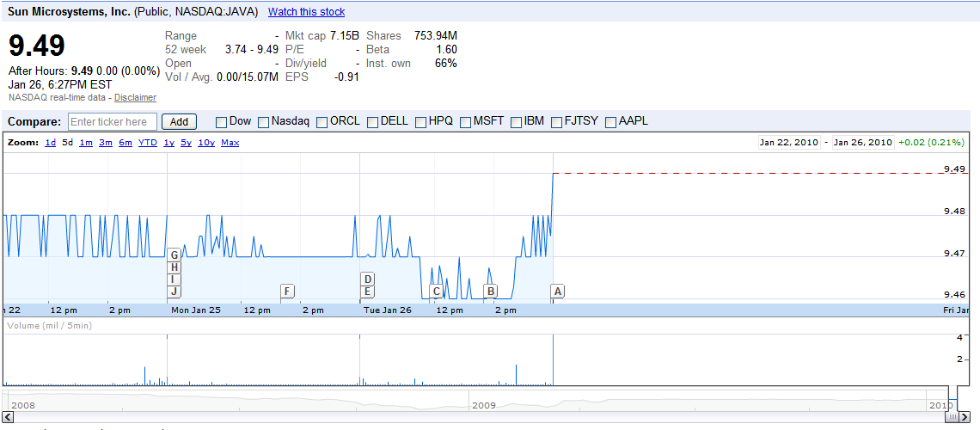Select news marker D on the chart

point(367,279)
